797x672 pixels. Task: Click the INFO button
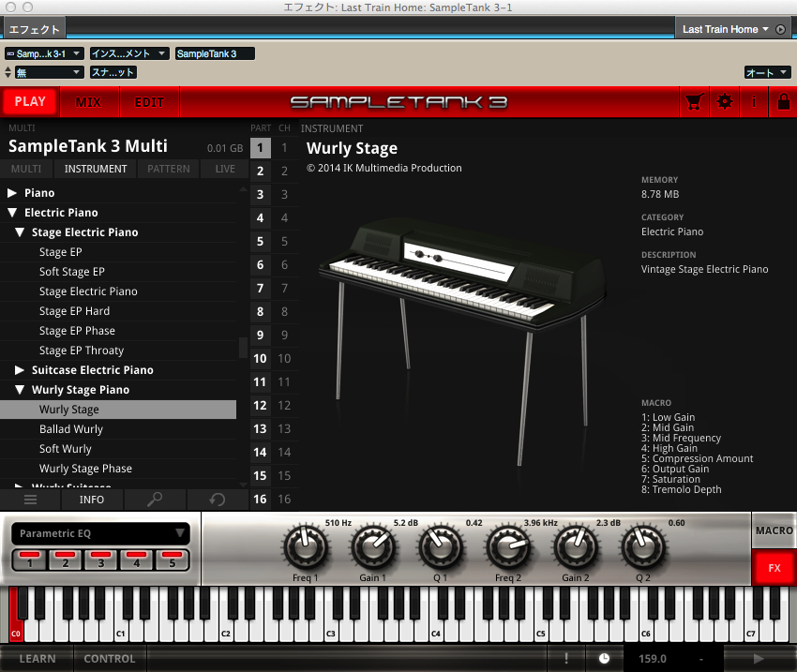(92, 500)
